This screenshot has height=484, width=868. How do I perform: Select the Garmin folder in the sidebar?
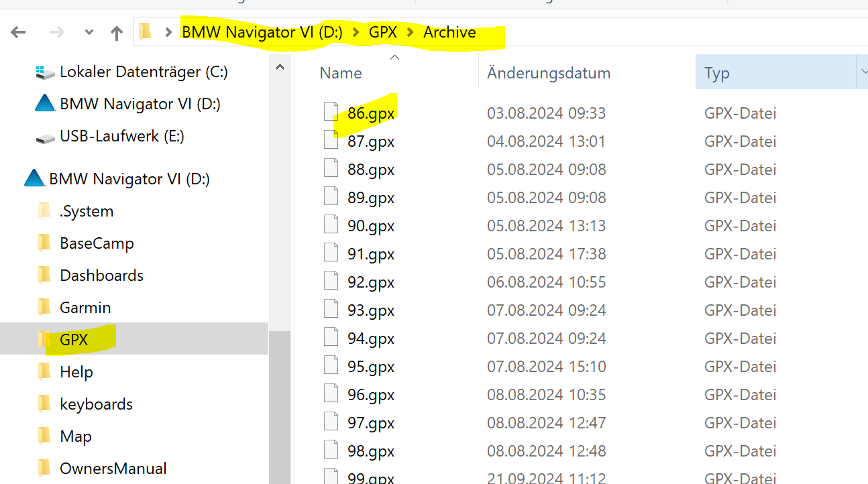(85, 308)
